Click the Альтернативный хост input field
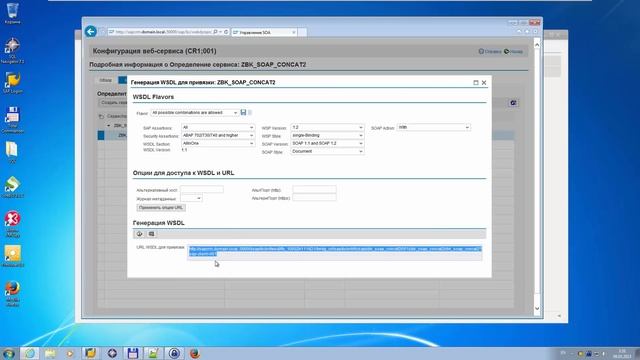 click(x=202, y=190)
